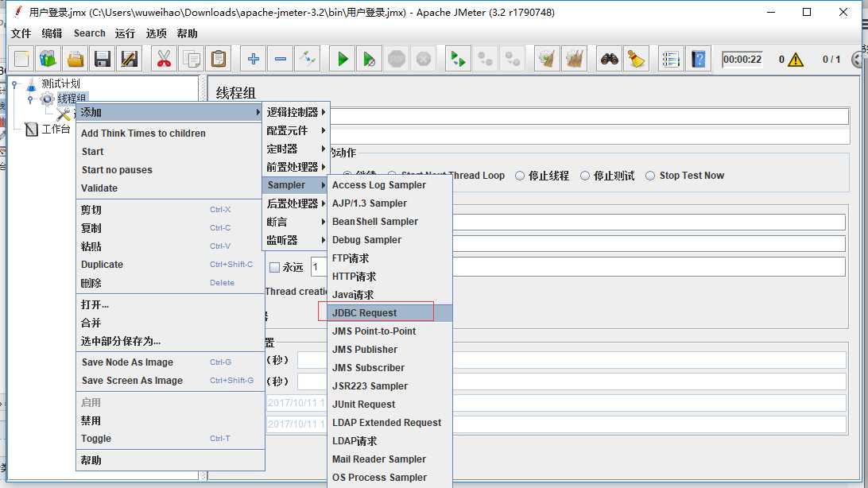Viewport: 868px width, 488px height.
Task: Click the yellow warning triangle icon
Action: click(796, 59)
